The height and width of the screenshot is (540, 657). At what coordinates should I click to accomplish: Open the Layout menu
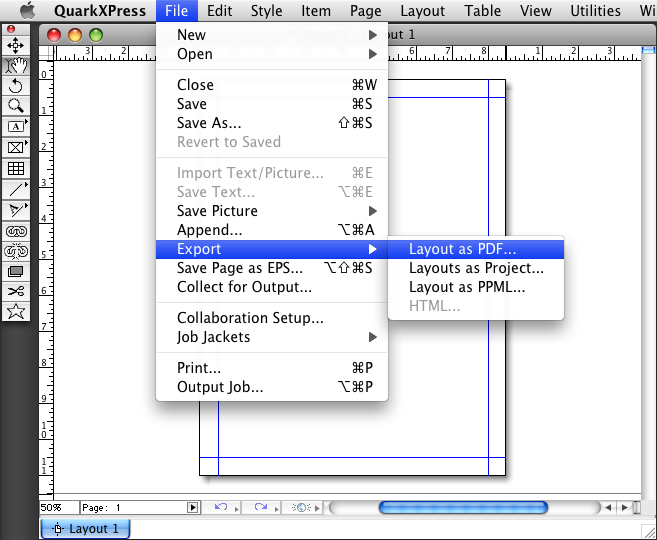(x=422, y=10)
